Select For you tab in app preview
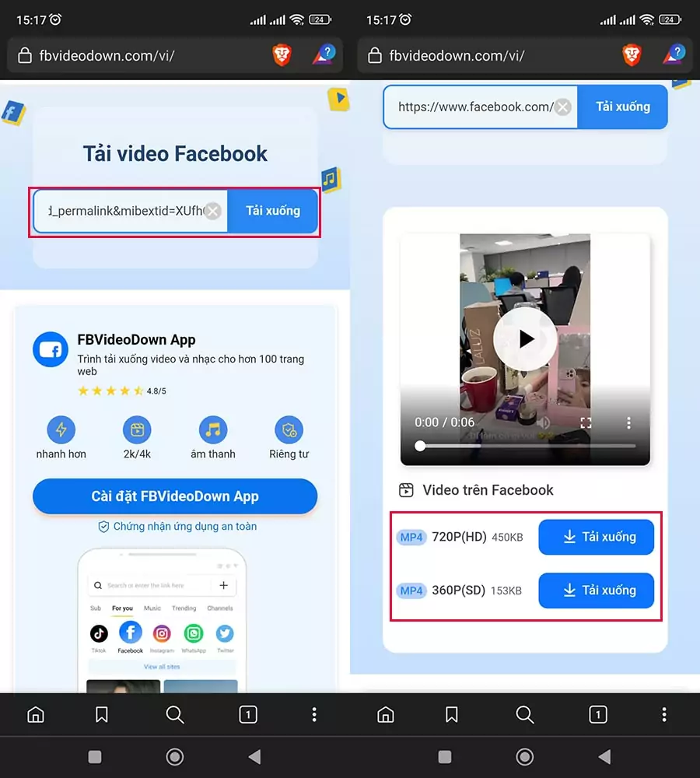Viewport: 700px width, 778px height. [122, 608]
